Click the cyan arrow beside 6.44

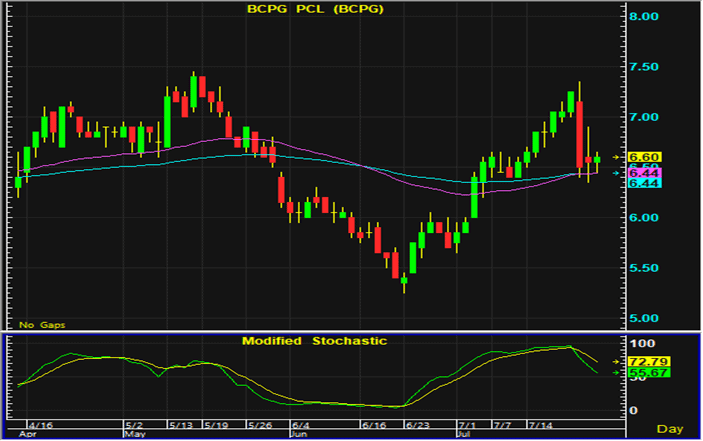pos(617,173)
